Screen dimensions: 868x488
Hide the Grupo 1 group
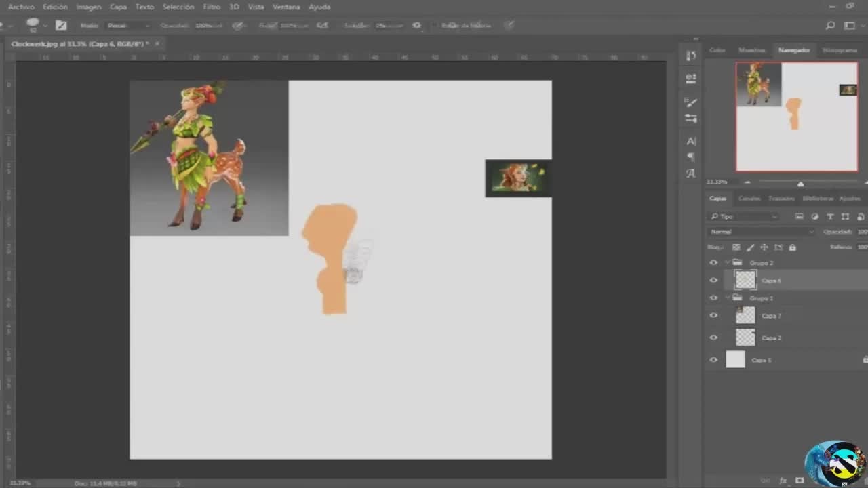713,298
